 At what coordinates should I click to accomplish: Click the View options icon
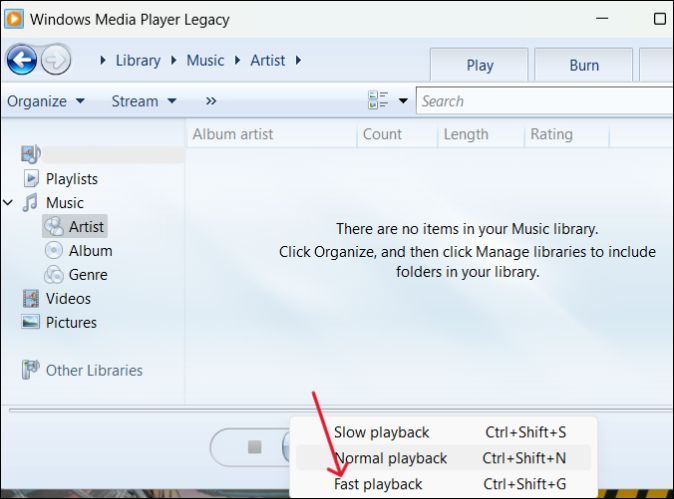click(377, 101)
